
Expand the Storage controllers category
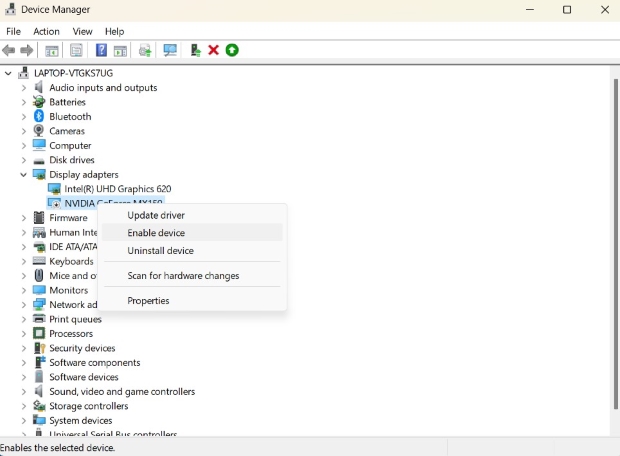[x=24, y=407]
